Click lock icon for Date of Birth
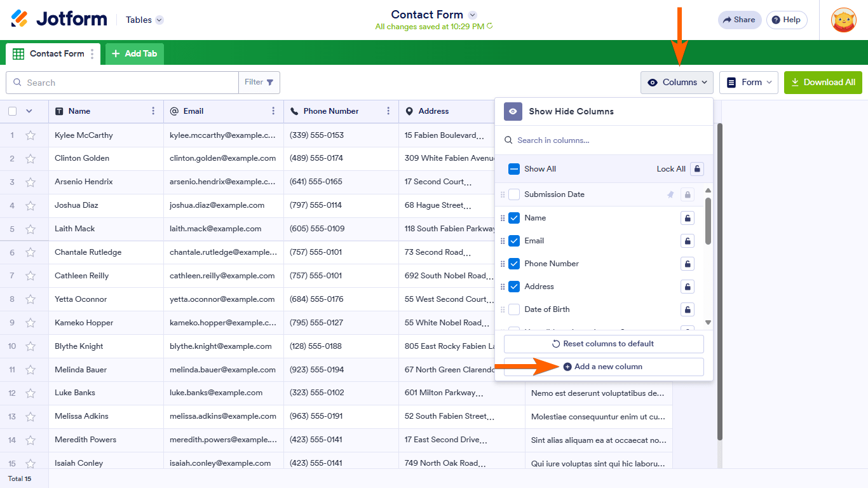This screenshot has width=868, height=488. pyautogui.click(x=687, y=309)
